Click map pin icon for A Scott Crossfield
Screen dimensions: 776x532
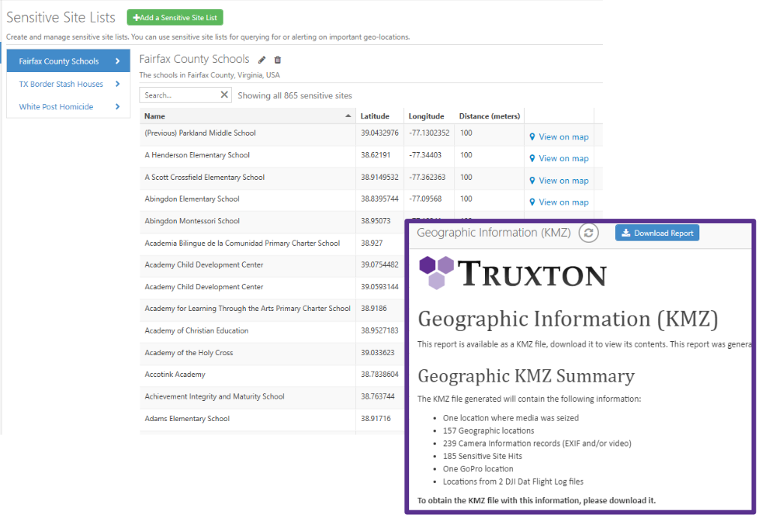click(532, 181)
